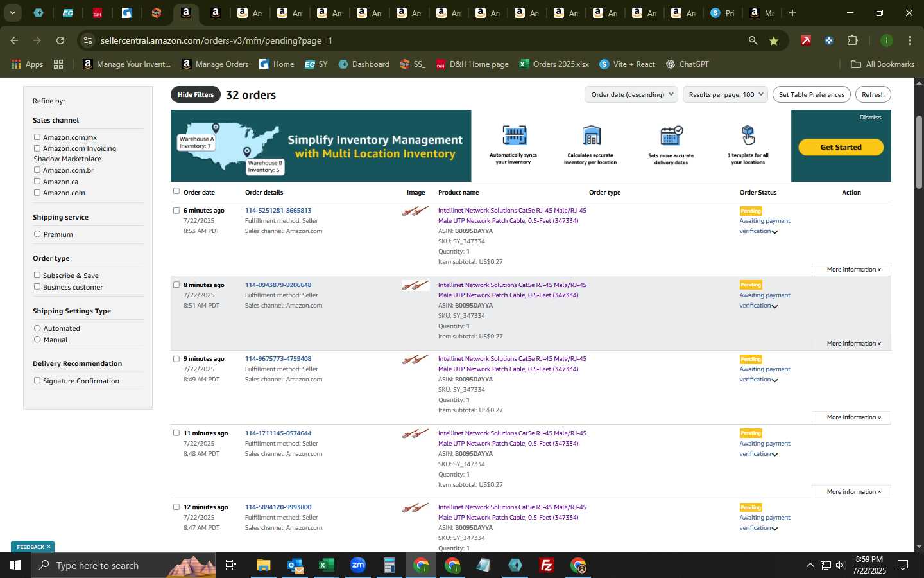Click the Hide Filters button
This screenshot has height=578, width=924.
point(196,94)
